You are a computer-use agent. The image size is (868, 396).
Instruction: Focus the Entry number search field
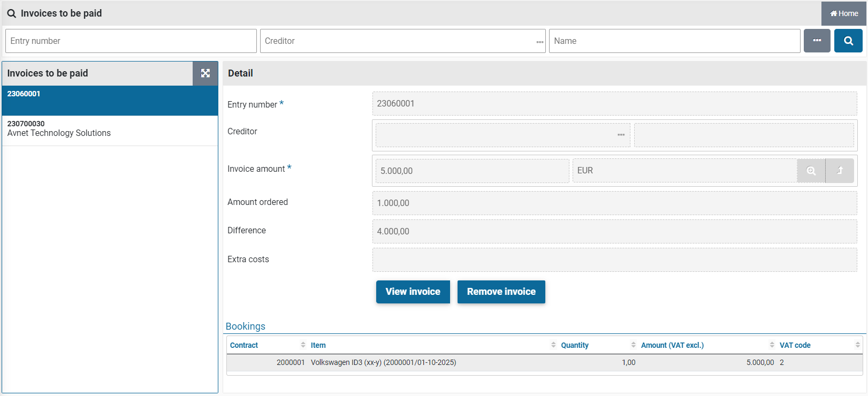click(x=131, y=41)
